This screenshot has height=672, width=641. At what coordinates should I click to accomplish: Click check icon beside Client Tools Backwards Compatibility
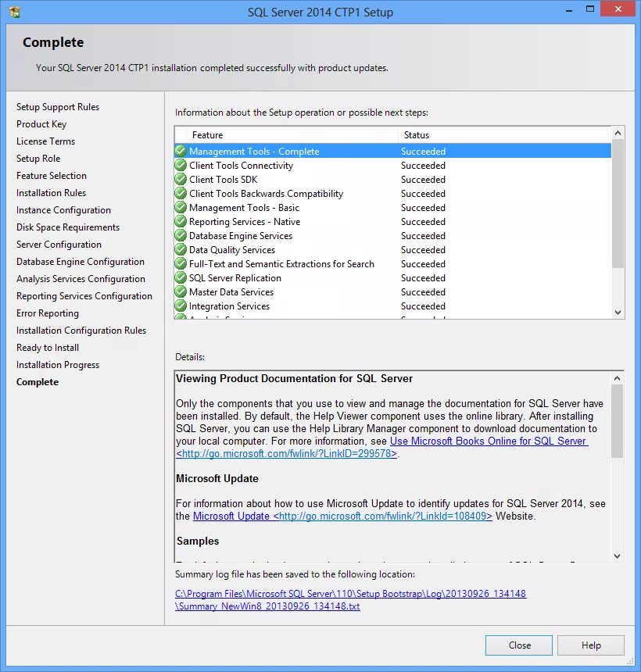pyautogui.click(x=181, y=193)
